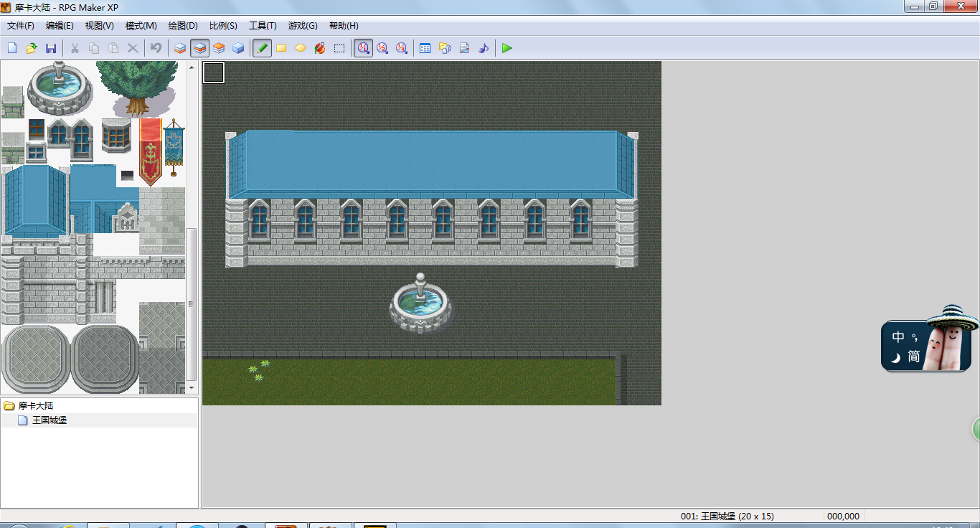Switch to Layer 2 editing mode

click(x=199, y=48)
